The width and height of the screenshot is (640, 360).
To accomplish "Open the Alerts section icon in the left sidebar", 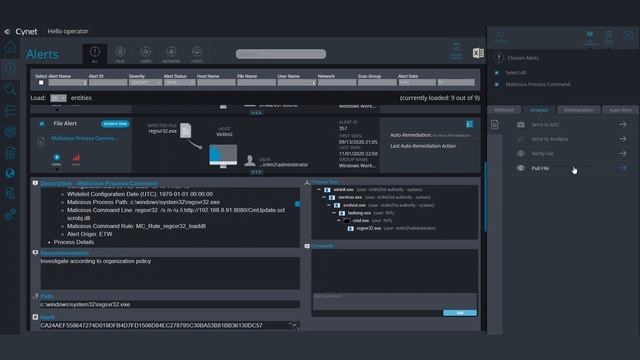I will click(x=10, y=68).
